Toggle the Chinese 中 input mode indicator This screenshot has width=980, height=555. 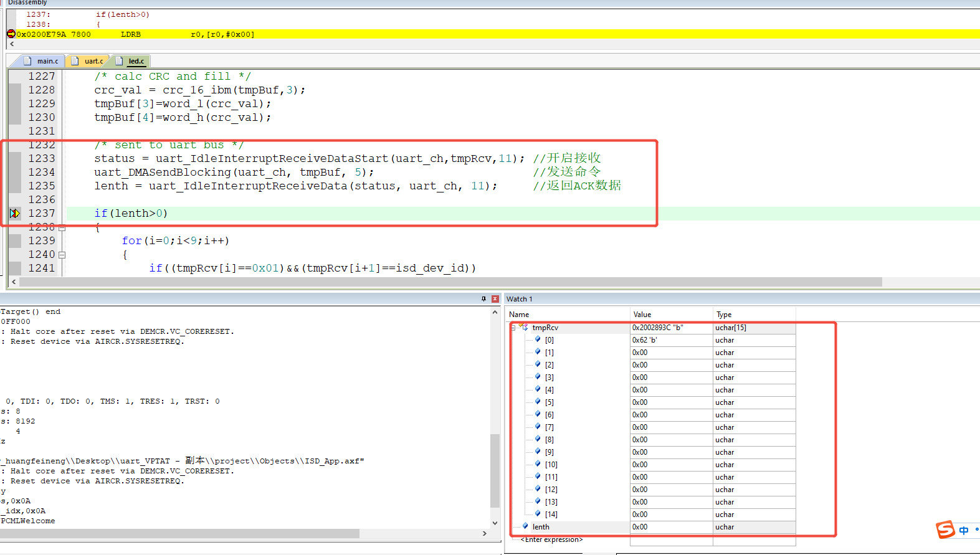point(964,530)
